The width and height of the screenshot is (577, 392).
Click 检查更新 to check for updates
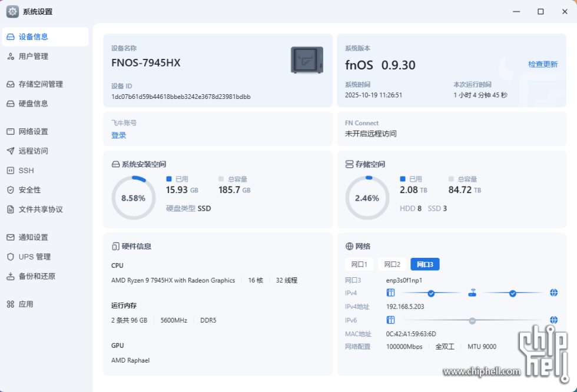click(x=542, y=64)
